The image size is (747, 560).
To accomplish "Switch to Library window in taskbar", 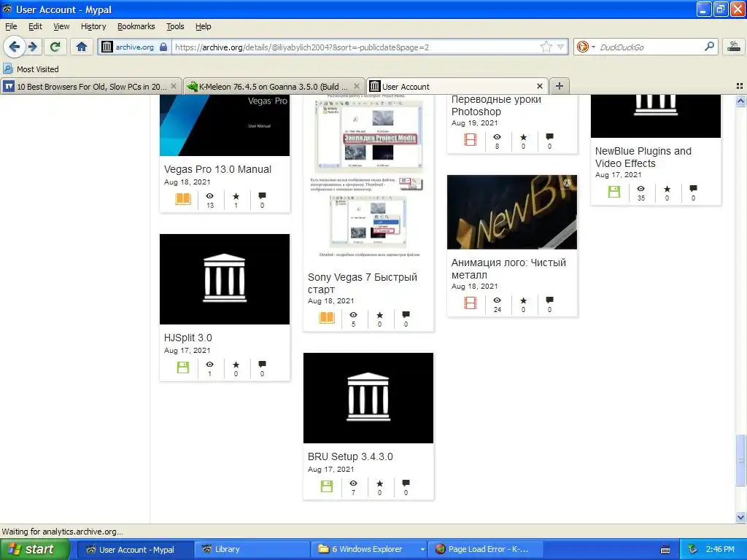I will [x=253, y=549].
